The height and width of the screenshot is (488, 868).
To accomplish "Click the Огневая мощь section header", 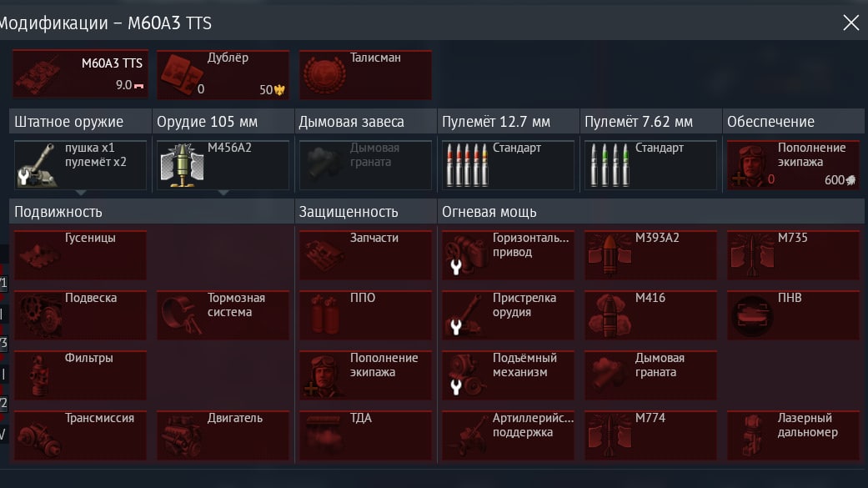I will click(x=651, y=212).
